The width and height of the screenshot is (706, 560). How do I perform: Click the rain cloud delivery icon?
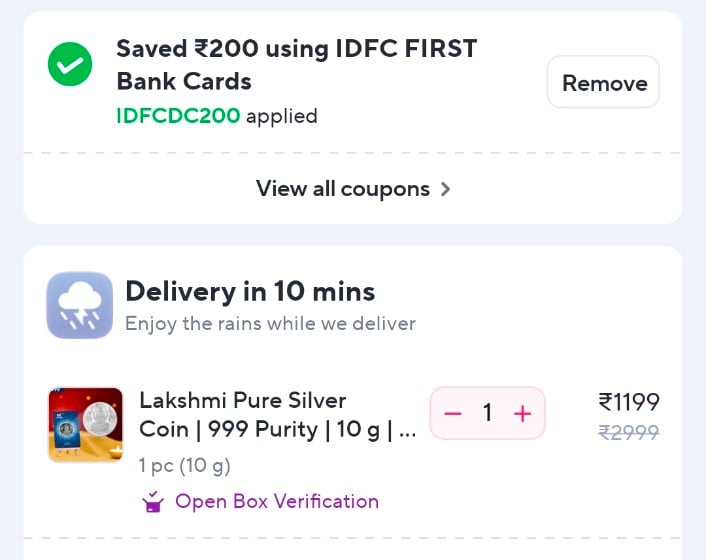[80, 305]
